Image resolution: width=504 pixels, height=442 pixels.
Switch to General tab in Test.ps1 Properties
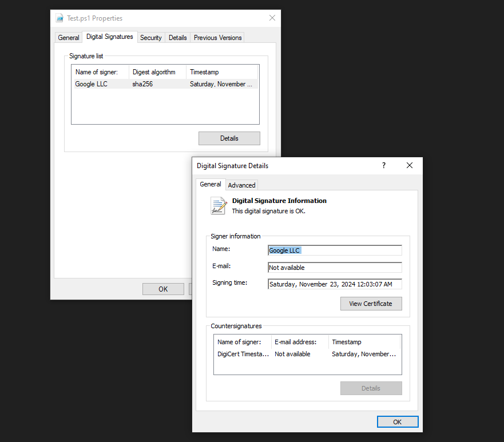click(69, 38)
